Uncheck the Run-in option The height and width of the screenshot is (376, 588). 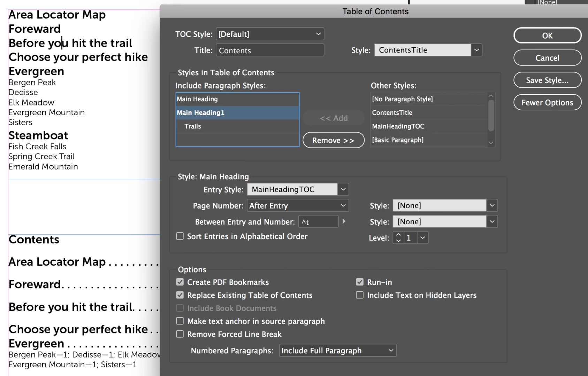(360, 282)
